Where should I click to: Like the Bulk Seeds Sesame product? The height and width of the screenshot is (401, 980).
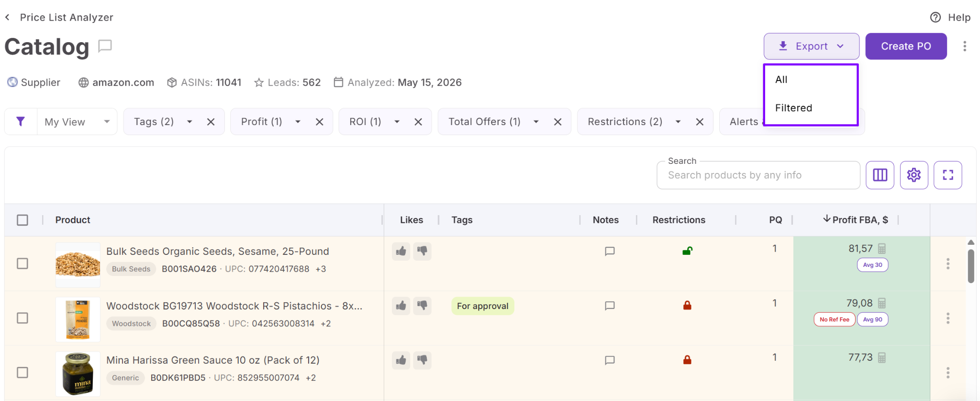pos(401,251)
